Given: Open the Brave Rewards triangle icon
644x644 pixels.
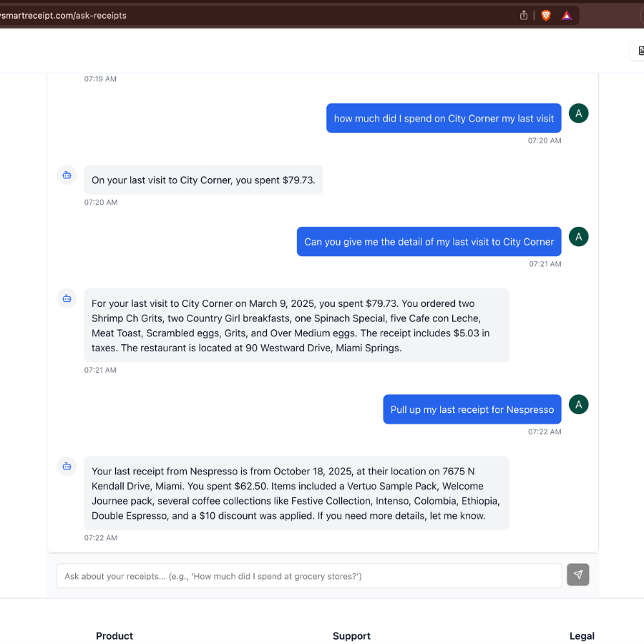Looking at the screenshot, I should (x=567, y=15).
